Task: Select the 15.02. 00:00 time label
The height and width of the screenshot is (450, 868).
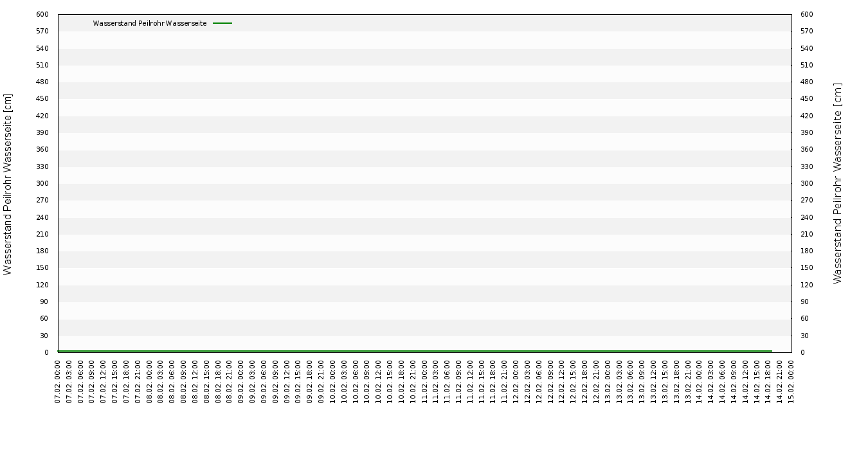Action: 791,382
